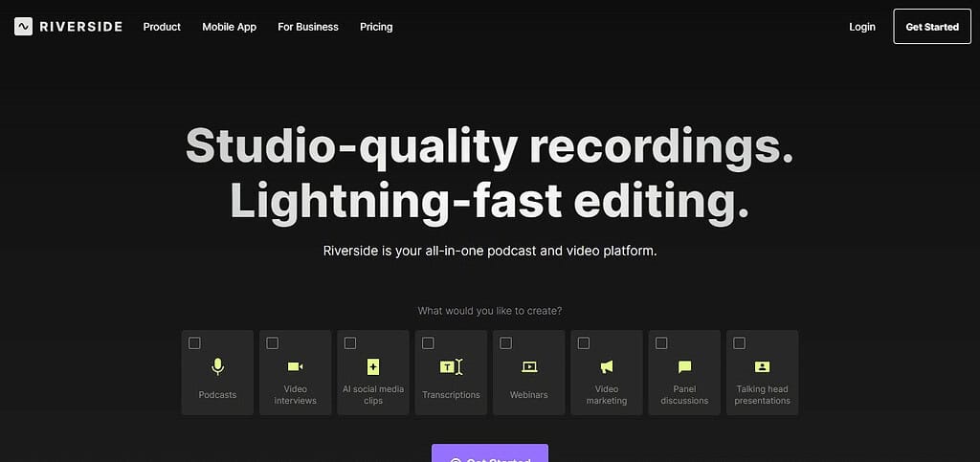Click the Talking head presentations card label
980x462 pixels.
pos(763,395)
